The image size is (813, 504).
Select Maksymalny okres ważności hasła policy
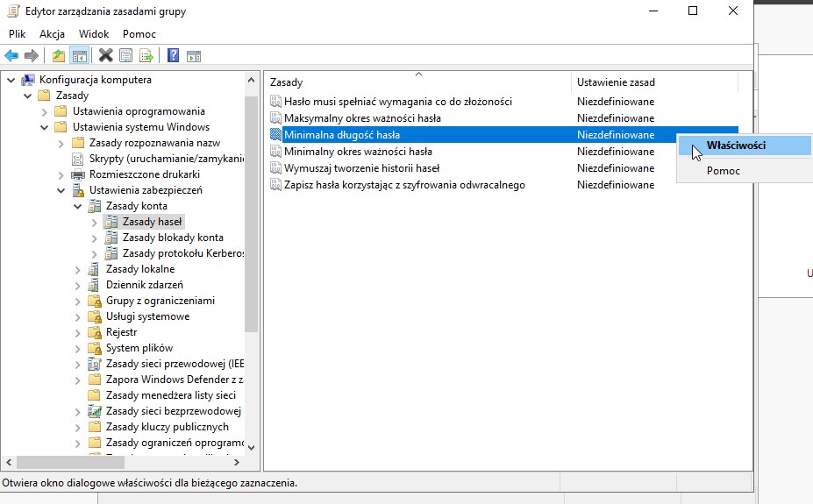(362, 118)
